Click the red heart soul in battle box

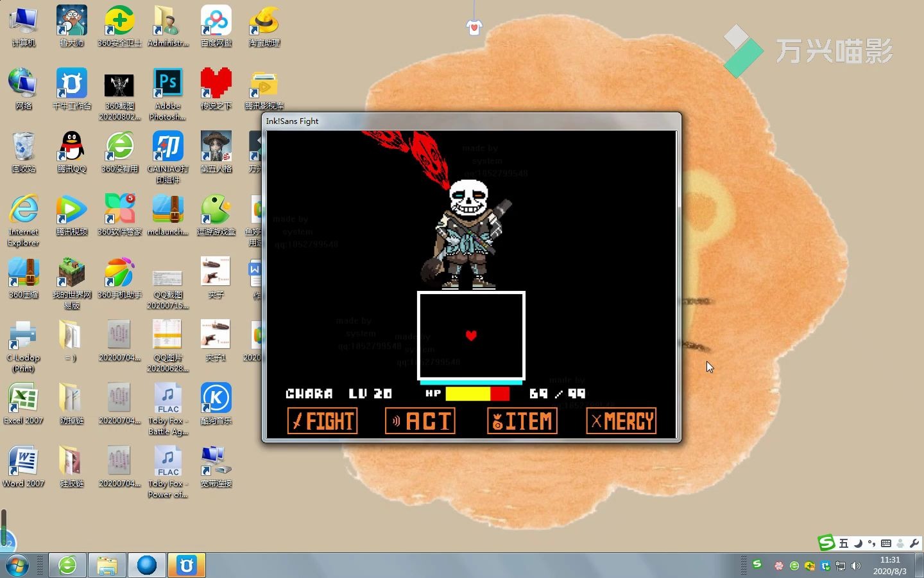[x=471, y=335]
